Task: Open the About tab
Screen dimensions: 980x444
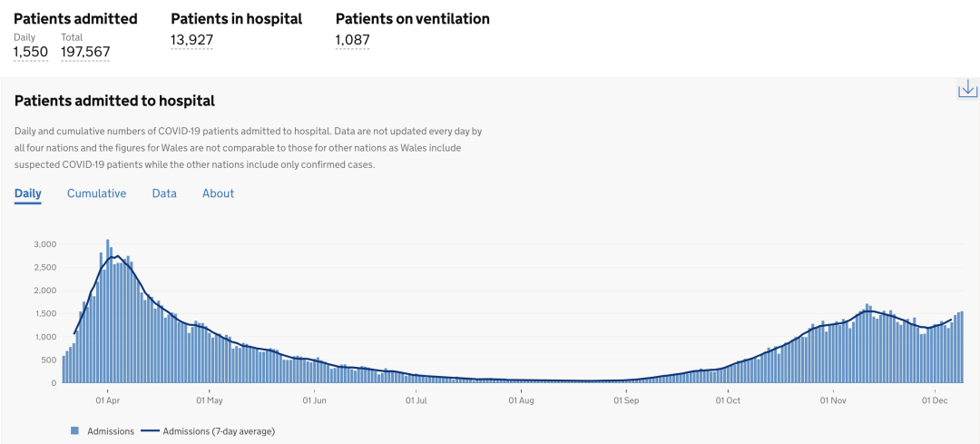Action: click(x=218, y=193)
